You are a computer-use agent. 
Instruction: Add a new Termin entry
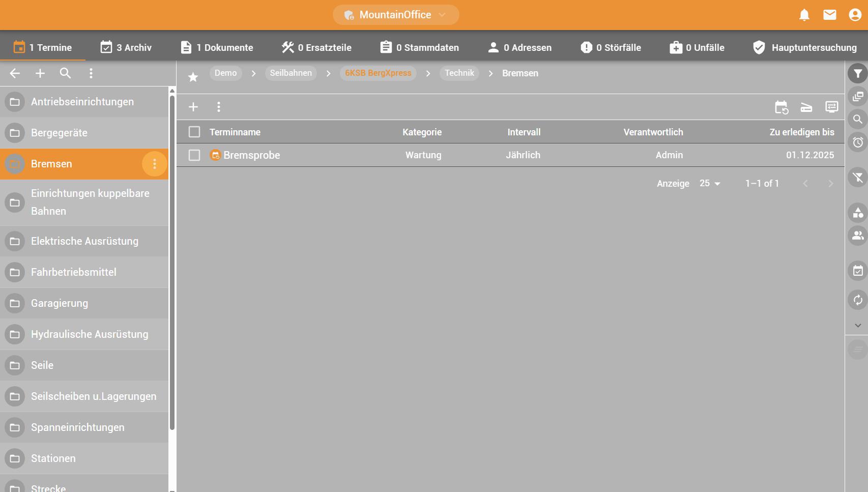point(193,107)
